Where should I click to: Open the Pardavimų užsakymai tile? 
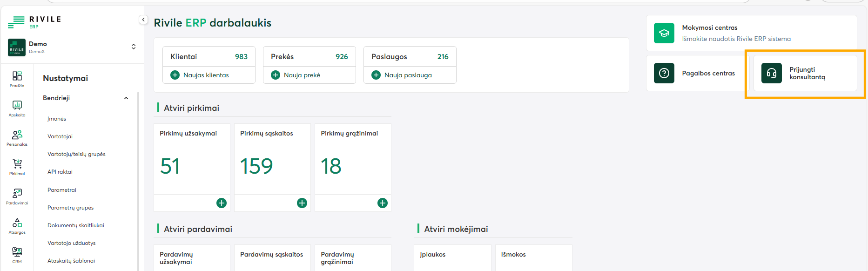tap(192, 258)
